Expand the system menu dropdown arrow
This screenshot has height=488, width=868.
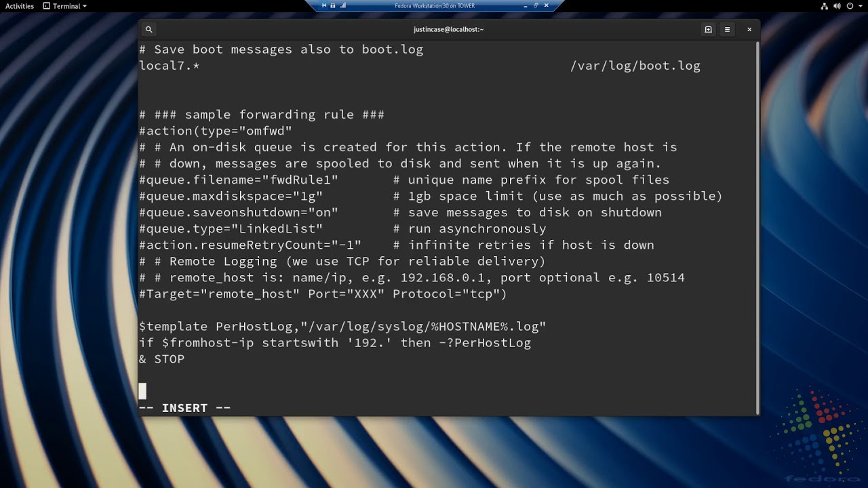click(859, 6)
